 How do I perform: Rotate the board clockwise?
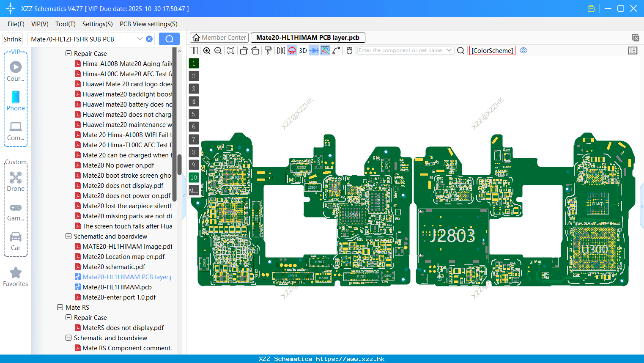pyautogui.click(x=255, y=50)
